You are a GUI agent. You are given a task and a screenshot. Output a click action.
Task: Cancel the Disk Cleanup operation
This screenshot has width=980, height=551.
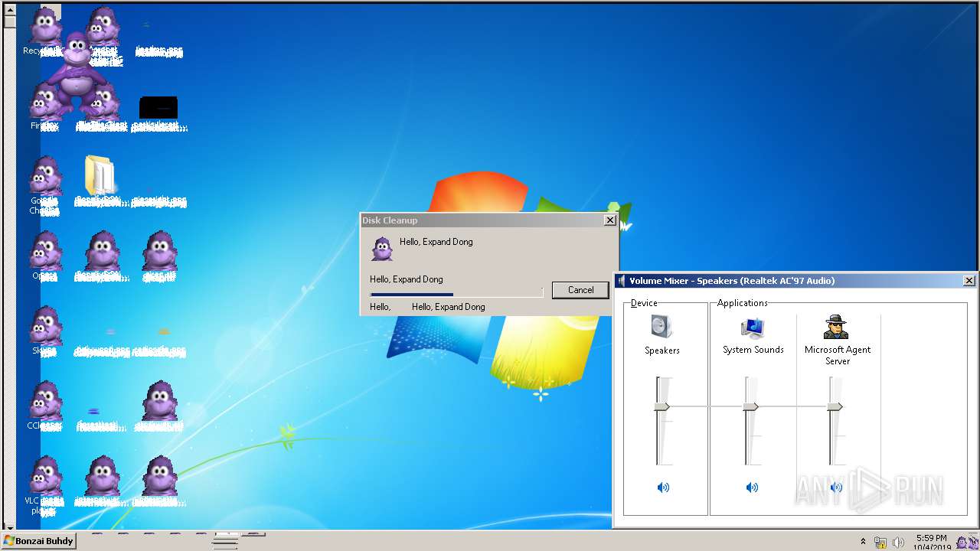(580, 290)
